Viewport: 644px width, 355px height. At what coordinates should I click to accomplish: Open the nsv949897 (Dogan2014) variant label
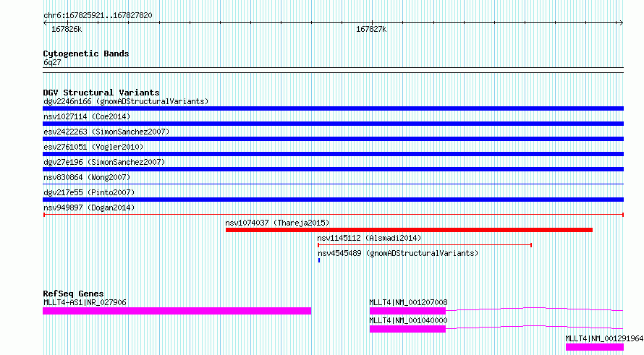[89, 208]
